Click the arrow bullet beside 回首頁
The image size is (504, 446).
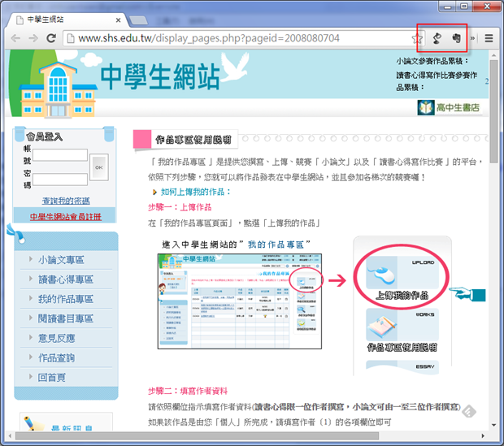point(31,377)
